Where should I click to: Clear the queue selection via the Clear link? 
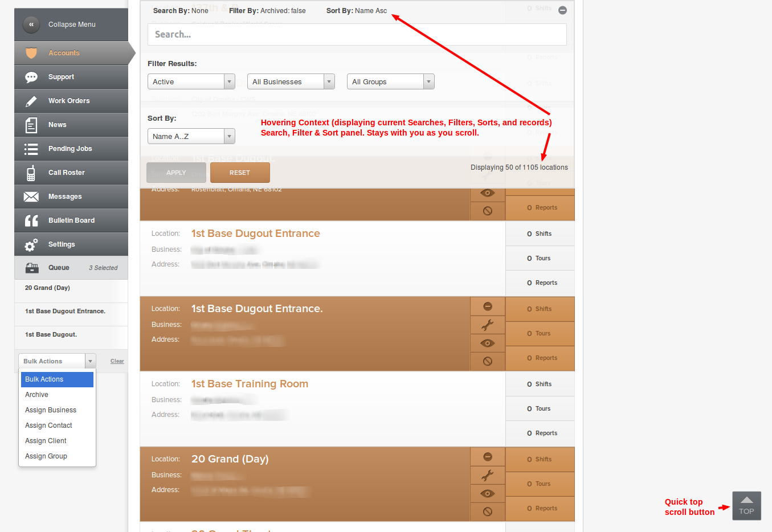click(117, 361)
